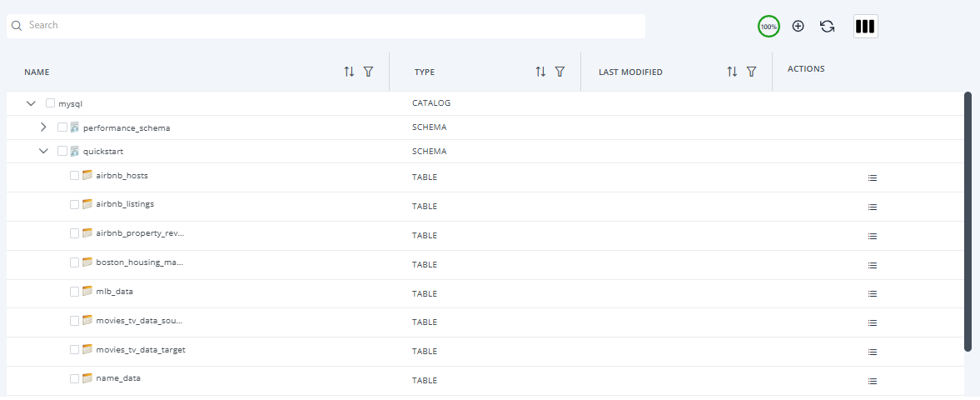
Task: Collapse the quickstart schema node
Action: coord(43,151)
